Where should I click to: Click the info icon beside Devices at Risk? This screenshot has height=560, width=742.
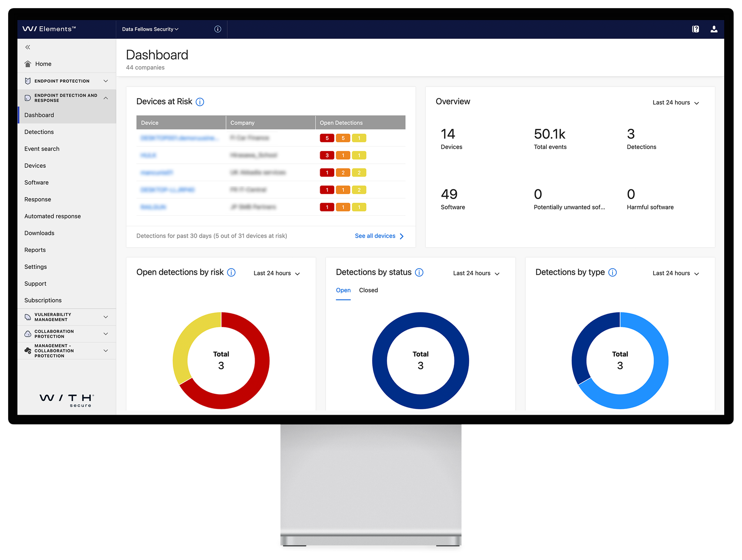click(200, 102)
